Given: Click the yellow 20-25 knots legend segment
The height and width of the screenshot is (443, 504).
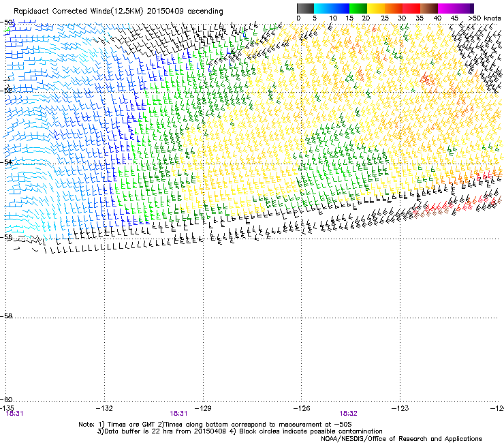Looking at the screenshot, I should pyautogui.click(x=376, y=8).
